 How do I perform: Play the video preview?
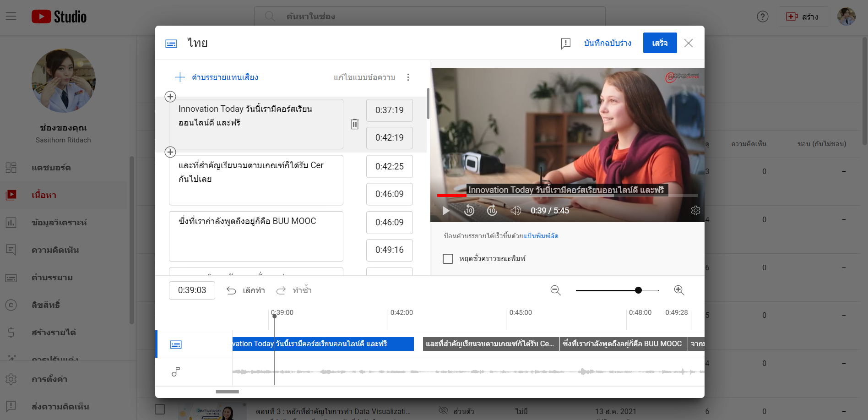pyautogui.click(x=446, y=211)
